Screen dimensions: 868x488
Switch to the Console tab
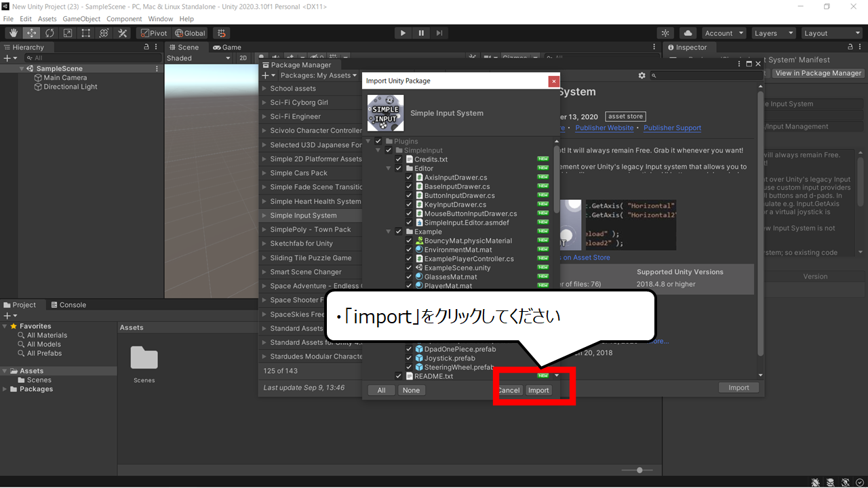tap(68, 305)
